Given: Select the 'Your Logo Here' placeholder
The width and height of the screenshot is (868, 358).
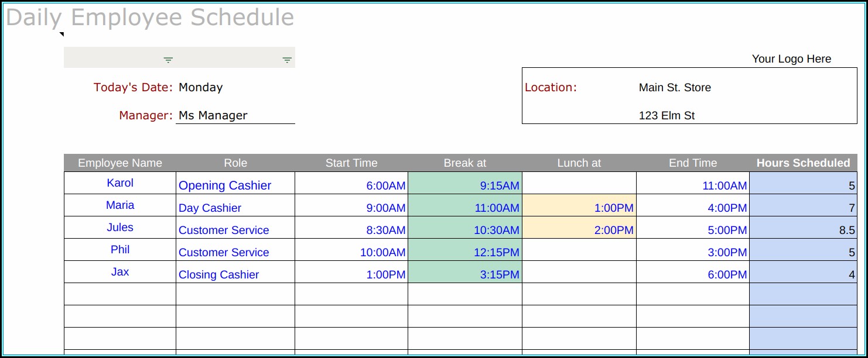Looking at the screenshot, I should click(791, 59).
